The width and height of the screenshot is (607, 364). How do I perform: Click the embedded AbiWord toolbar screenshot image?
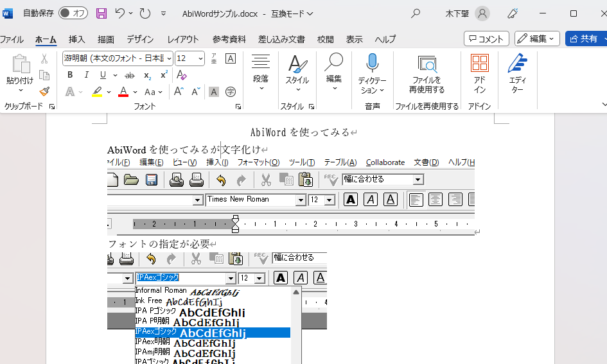coord(291,196)
